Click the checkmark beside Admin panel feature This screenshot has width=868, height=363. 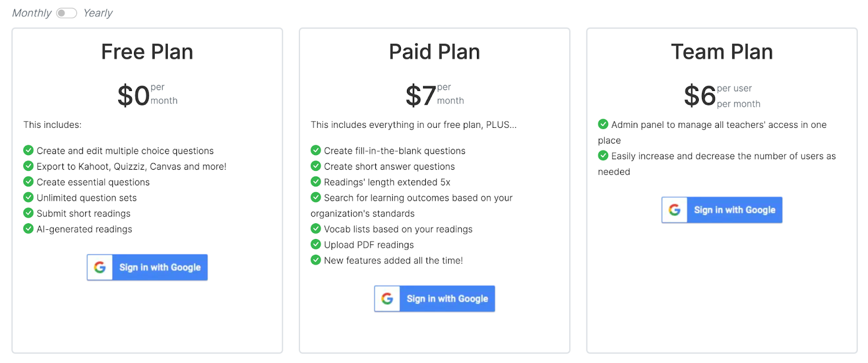click(x=603, y=124)
